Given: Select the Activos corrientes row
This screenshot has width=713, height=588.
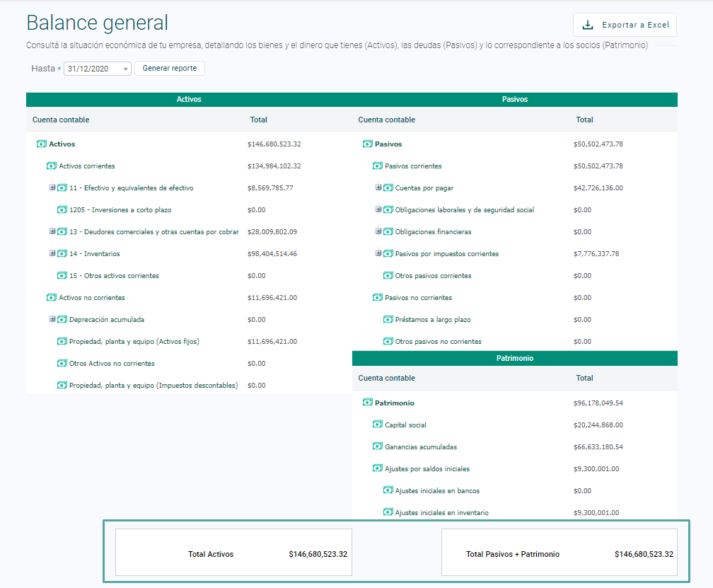Looking at the screenshot, I should (x=189, y=166).
